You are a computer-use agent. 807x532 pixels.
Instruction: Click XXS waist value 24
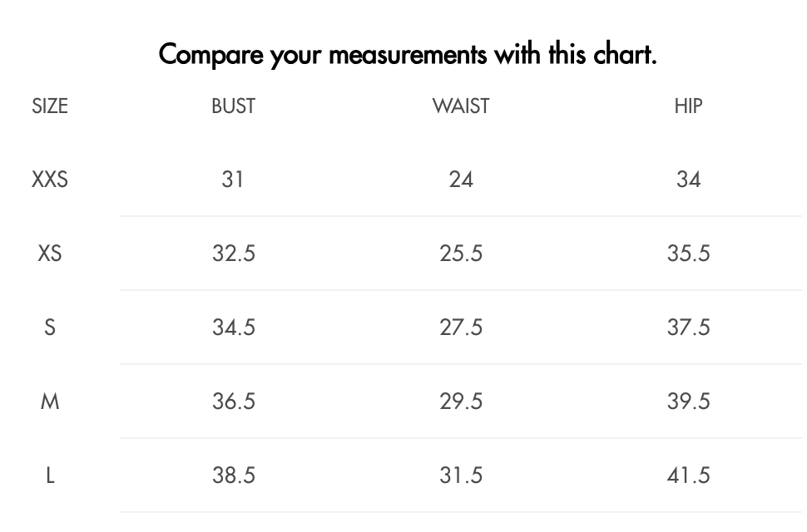(x=461, y=180)
